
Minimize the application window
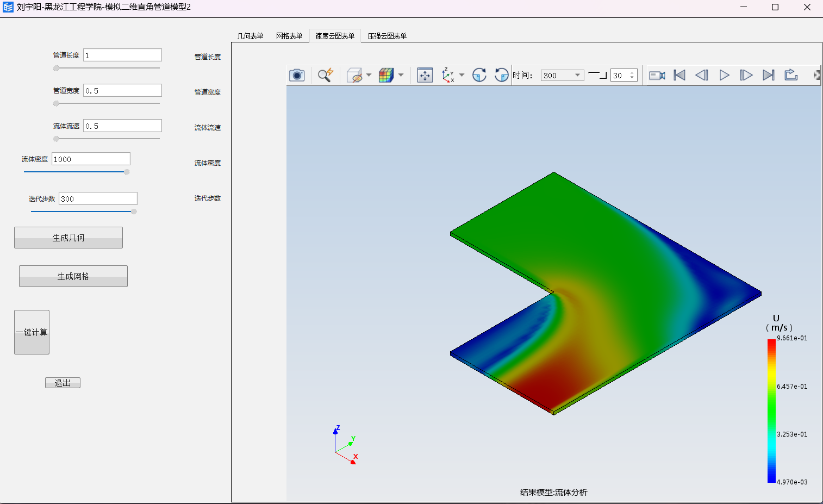pyautogui.click(x=744, y=7)
